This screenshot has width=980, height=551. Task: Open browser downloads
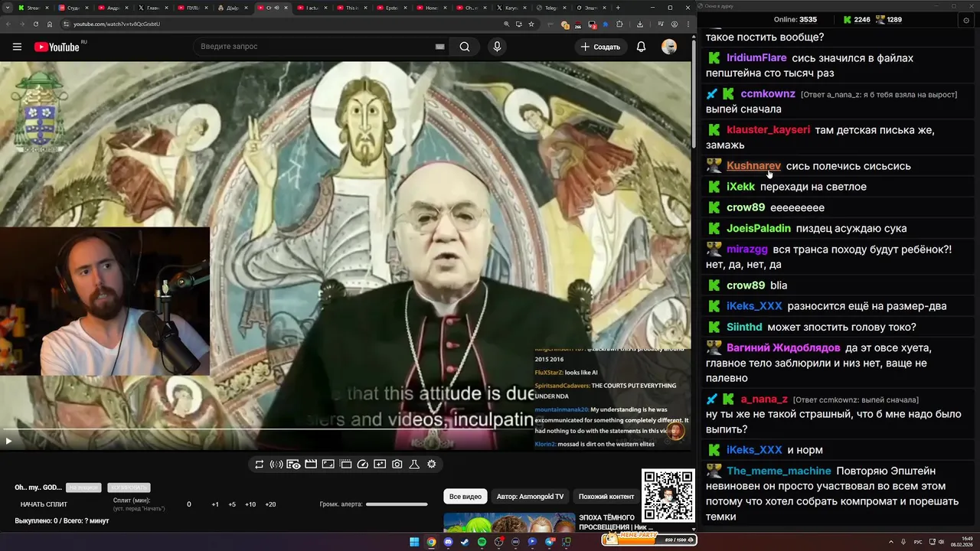(x=640, y=24)
